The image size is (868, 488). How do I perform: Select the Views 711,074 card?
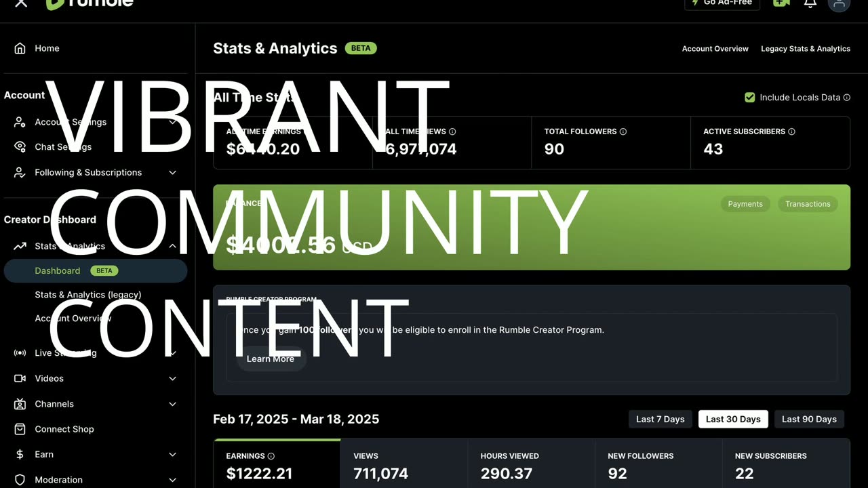403,464
